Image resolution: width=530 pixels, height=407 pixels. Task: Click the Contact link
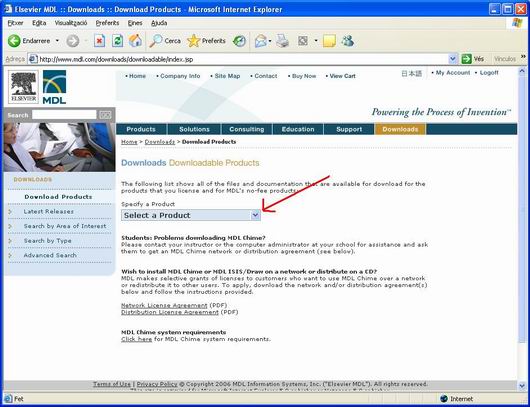coord(266,76)
